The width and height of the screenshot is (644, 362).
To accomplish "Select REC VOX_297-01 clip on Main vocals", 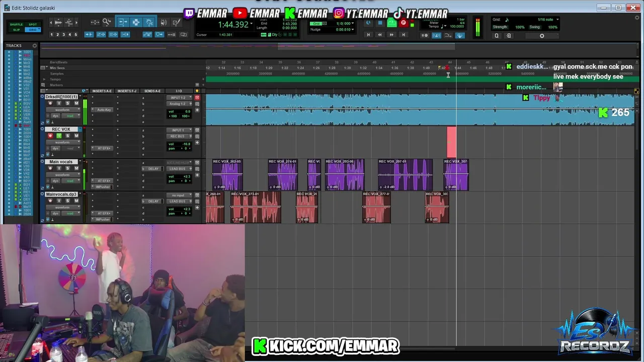I will tap(406, 175).
